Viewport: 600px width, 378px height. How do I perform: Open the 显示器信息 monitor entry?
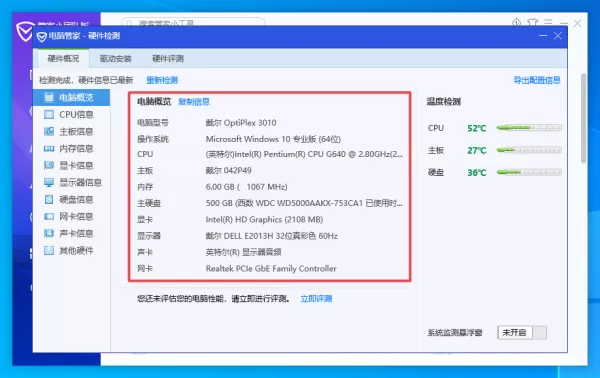click(x=72, y=182)
